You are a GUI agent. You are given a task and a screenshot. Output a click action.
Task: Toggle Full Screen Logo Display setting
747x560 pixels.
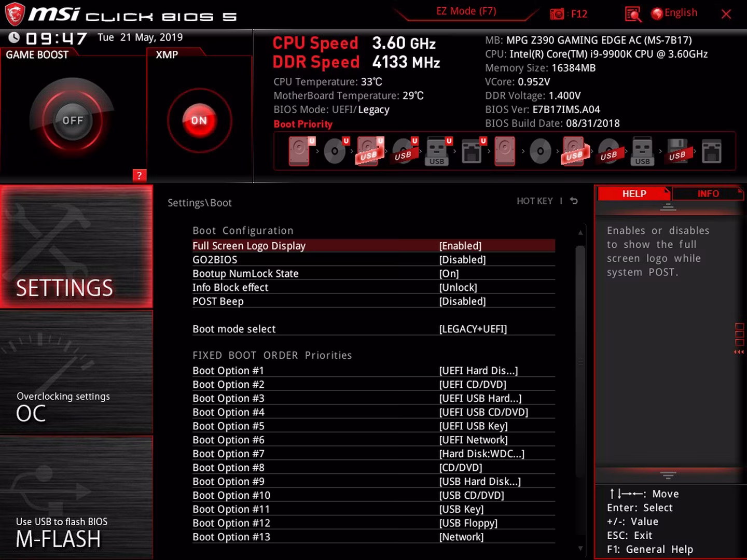pyautogui.click(x=374, y=246)
